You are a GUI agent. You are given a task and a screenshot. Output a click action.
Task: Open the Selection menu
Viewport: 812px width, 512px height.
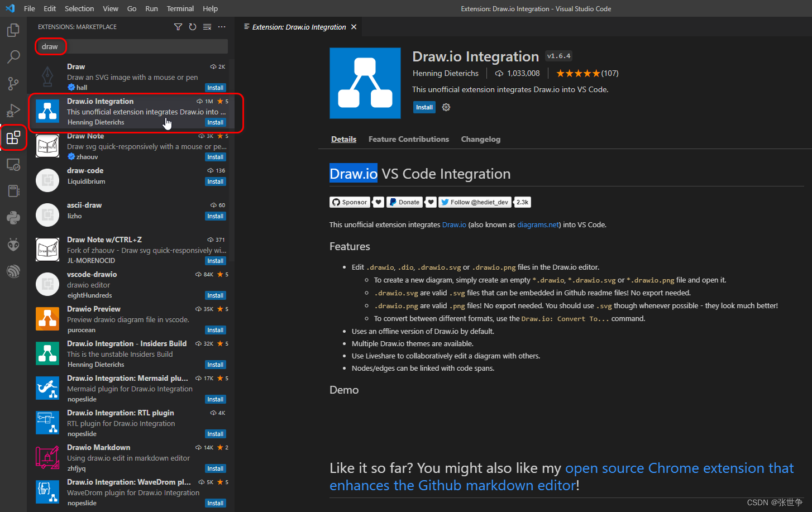pos(79,8)
